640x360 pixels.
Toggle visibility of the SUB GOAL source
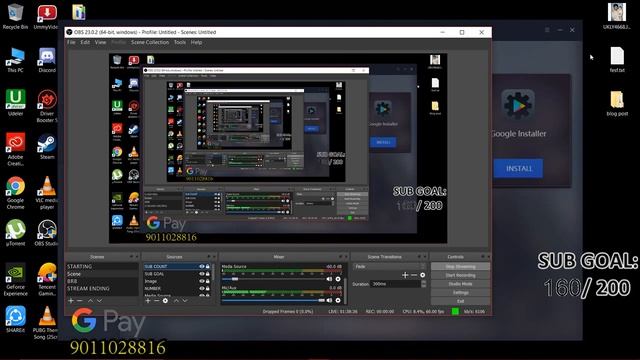[202, 274]
